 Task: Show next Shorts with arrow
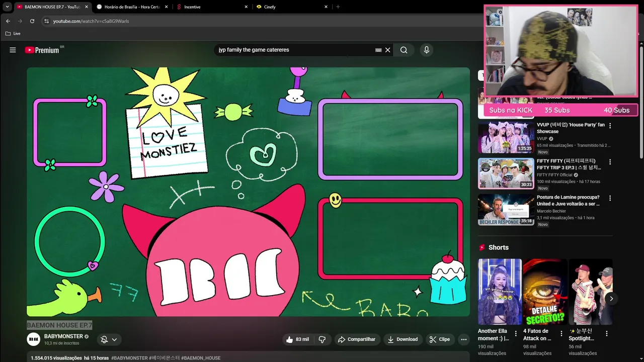[611, 299]
